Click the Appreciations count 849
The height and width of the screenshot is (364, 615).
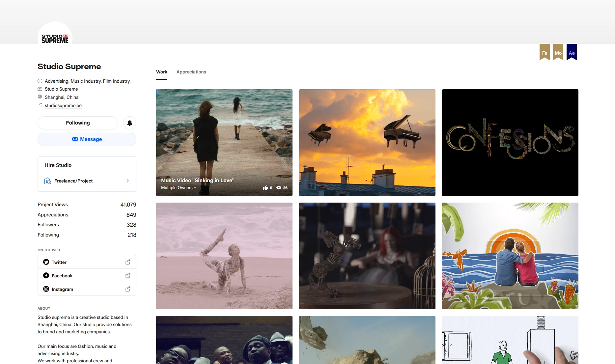point(131,215)
